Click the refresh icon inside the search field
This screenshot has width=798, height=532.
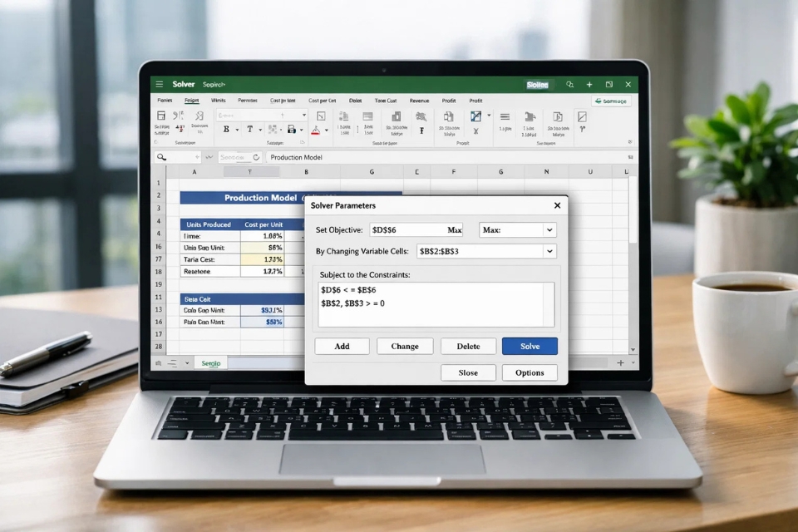pyautogui.click(x=255, y=157)
